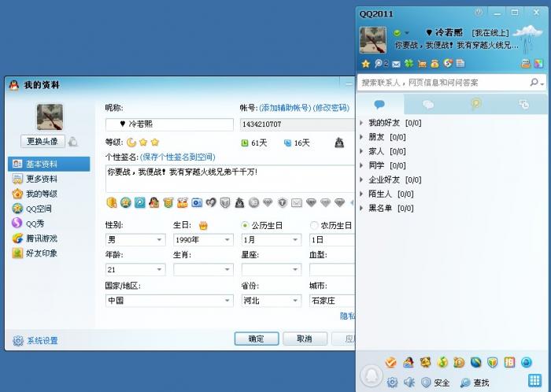Click the green 61 days activity icon
Screen dimensions: 551x392
(245, 143)
